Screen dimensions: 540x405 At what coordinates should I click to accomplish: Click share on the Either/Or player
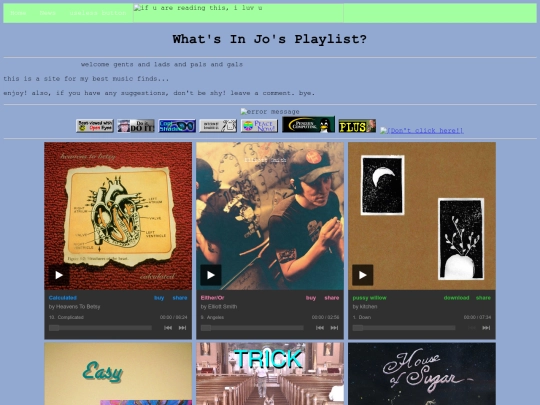point(332,298)
